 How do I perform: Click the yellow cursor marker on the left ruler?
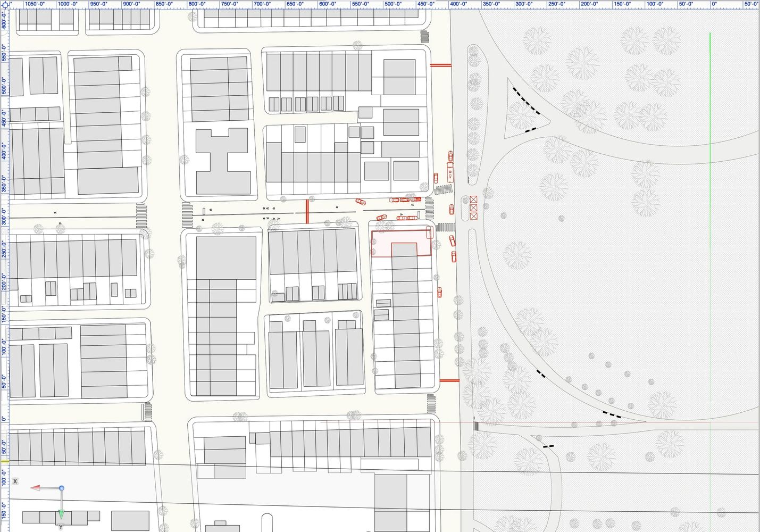(4, 461)
